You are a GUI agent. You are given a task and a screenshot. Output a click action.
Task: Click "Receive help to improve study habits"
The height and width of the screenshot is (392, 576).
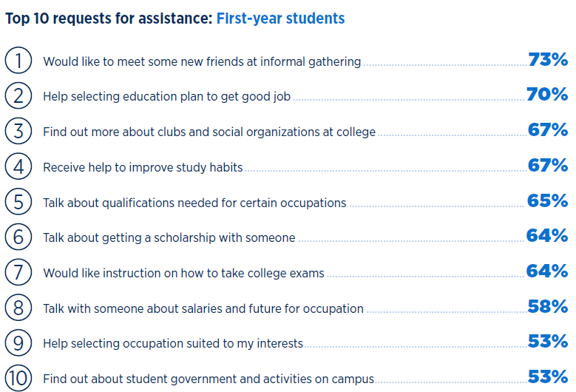click(143, 167)
